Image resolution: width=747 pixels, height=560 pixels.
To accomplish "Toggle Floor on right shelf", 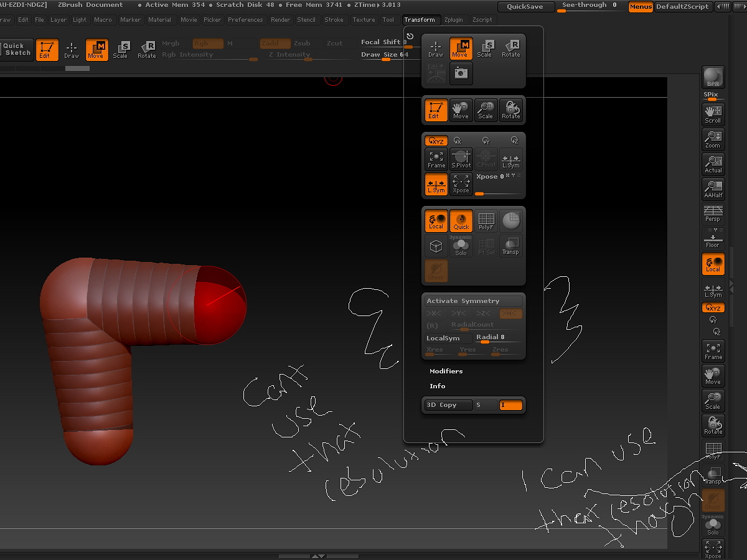I will coord(713,239).
